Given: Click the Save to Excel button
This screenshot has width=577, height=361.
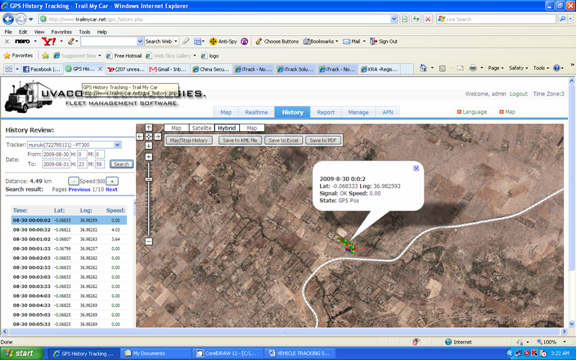Looking at the screenshot, I should [x=283, y=140].
